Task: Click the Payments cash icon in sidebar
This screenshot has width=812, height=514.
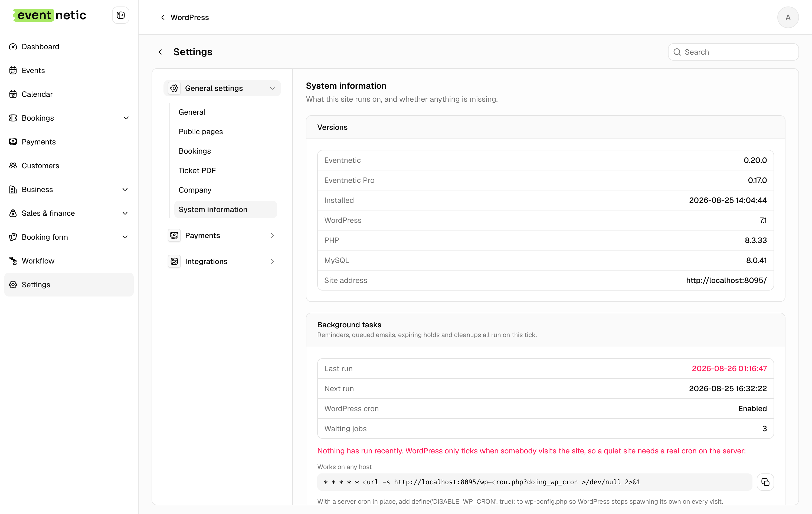Action: coord(13,142)
